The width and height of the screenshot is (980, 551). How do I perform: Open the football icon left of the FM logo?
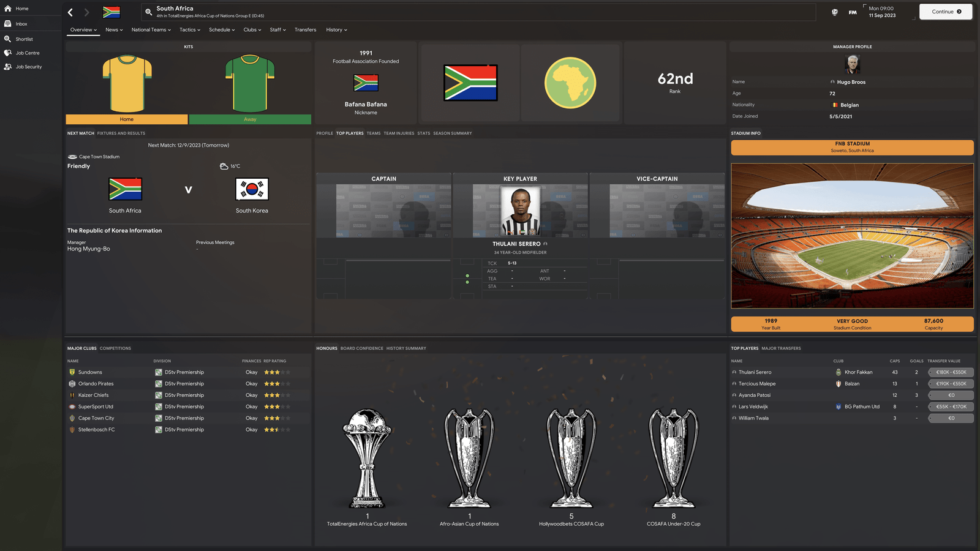(x=834, y=12)
